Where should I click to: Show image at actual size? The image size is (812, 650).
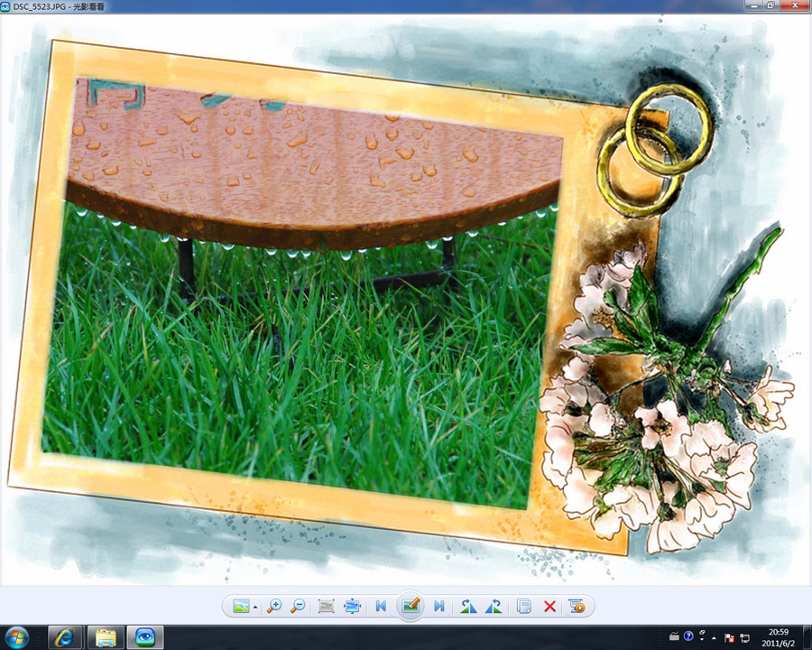pos(327,607)
